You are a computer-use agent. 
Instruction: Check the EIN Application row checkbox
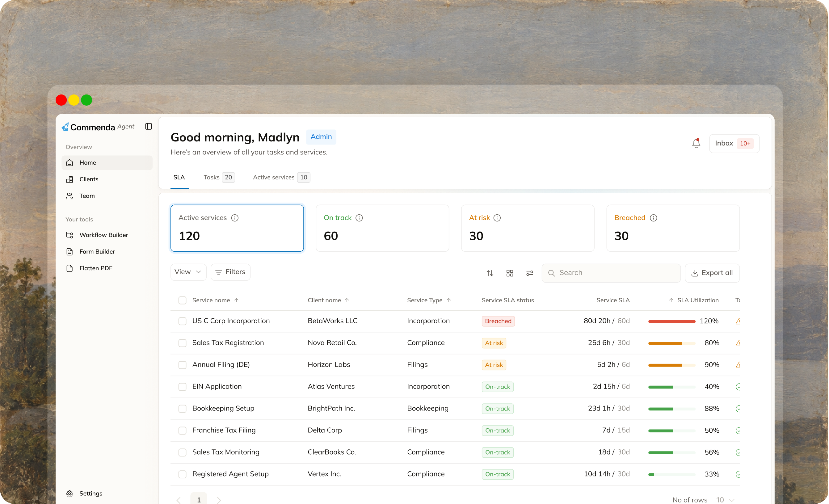pos(182,387)
